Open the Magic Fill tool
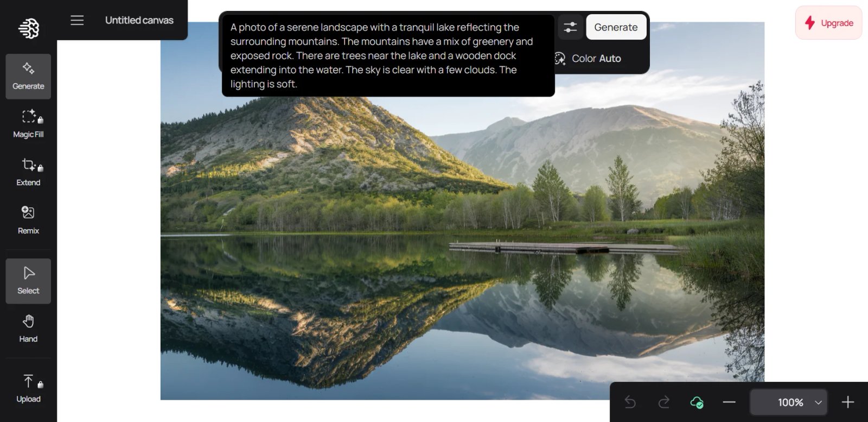 28,124
